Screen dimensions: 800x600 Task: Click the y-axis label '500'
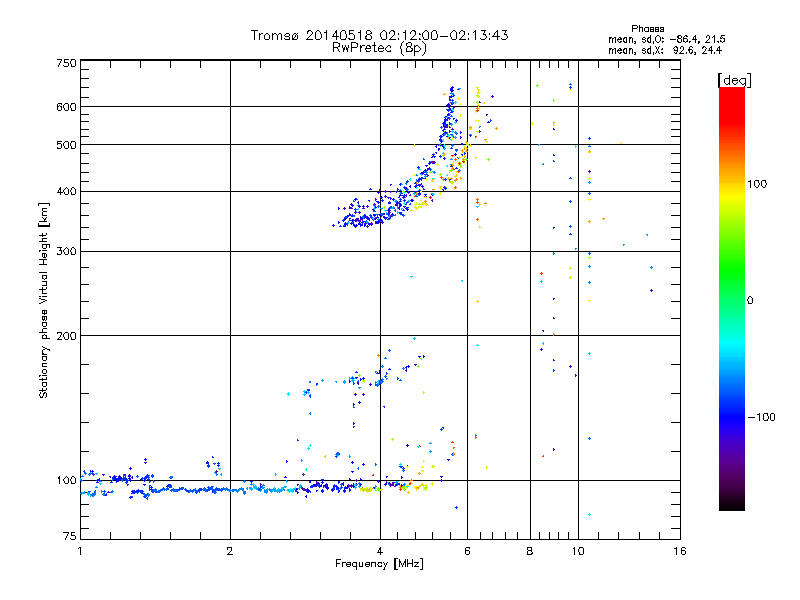coord(66,145)
